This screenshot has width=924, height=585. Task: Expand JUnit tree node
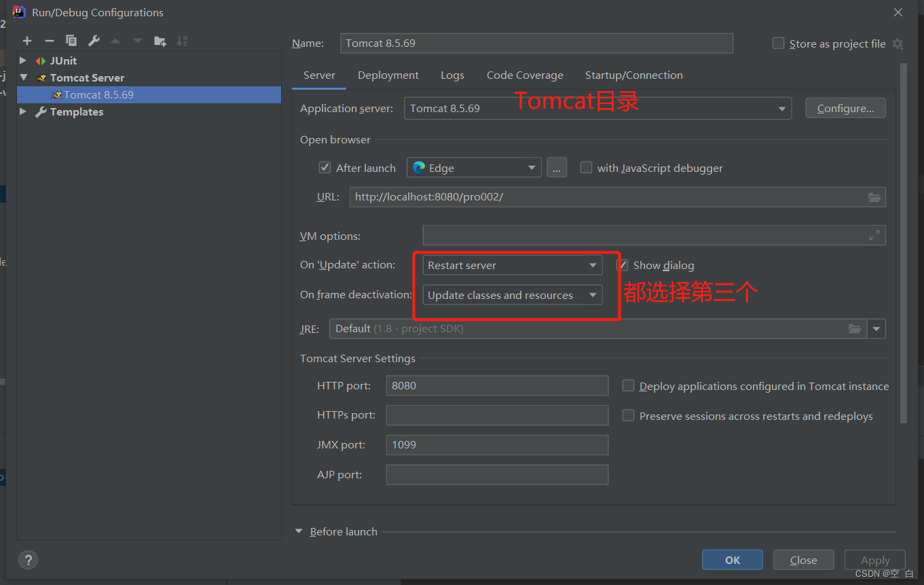click(23, 60)
